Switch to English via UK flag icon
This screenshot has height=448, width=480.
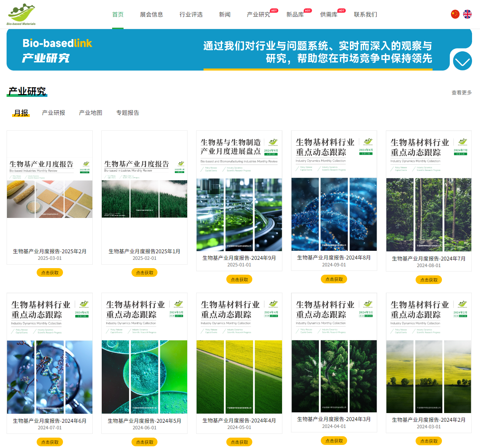click(x=467, y=14)
